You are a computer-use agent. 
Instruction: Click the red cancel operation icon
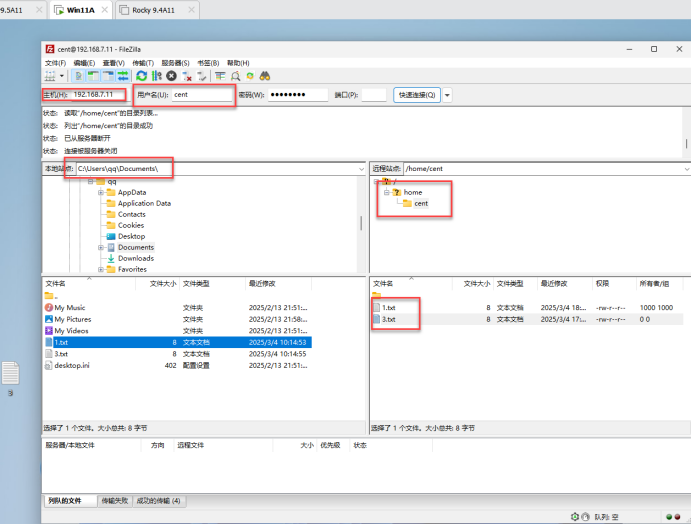click(x=171, y=76)
